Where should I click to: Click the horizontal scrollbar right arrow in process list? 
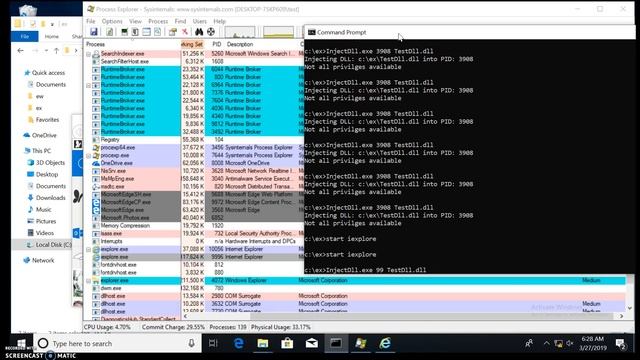(621, 316)
